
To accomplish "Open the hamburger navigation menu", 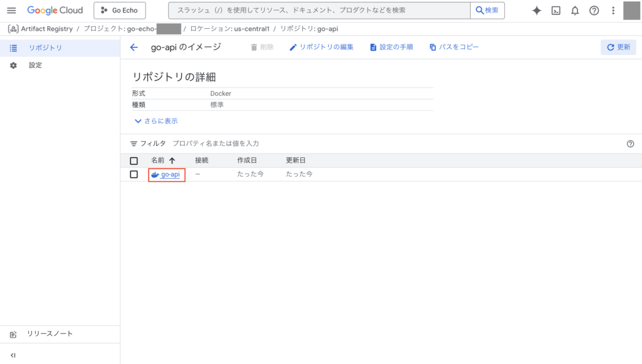I will click(11, 11).
